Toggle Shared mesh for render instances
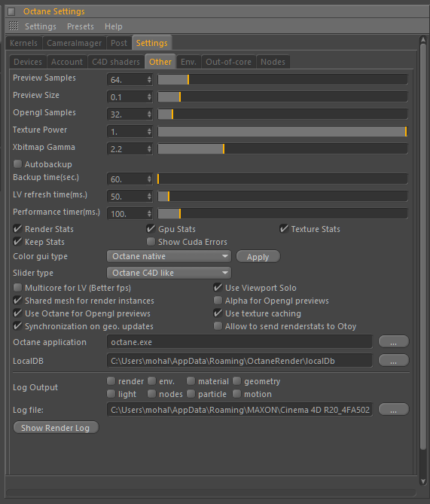Viewport: 430px width, 504px height. 17,301
